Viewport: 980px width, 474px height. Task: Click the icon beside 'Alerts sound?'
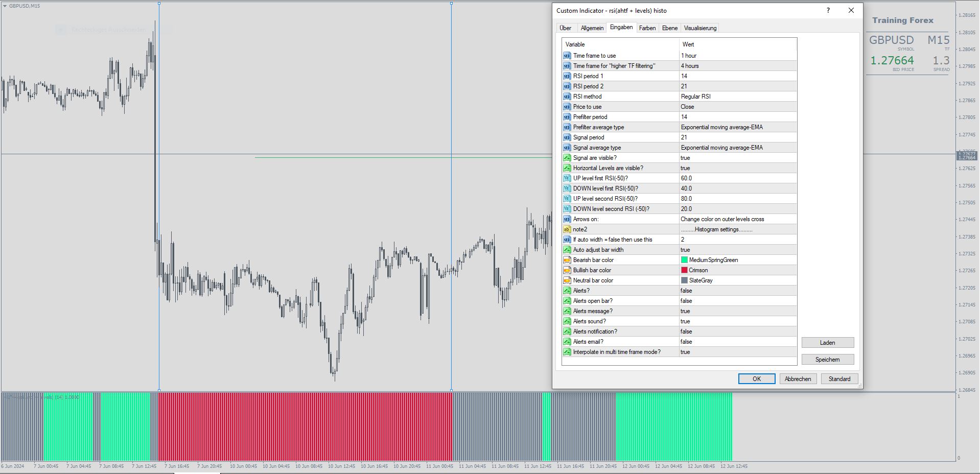click(567, 321)
